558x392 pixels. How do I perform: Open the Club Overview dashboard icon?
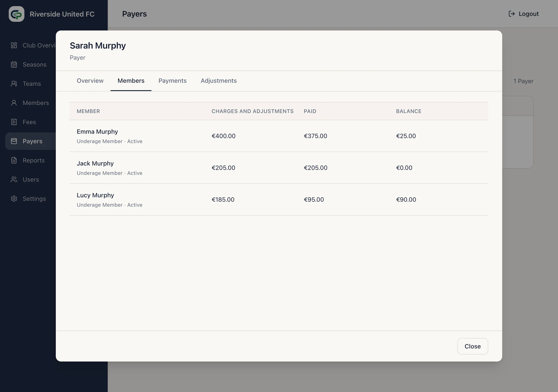point(14,46)
